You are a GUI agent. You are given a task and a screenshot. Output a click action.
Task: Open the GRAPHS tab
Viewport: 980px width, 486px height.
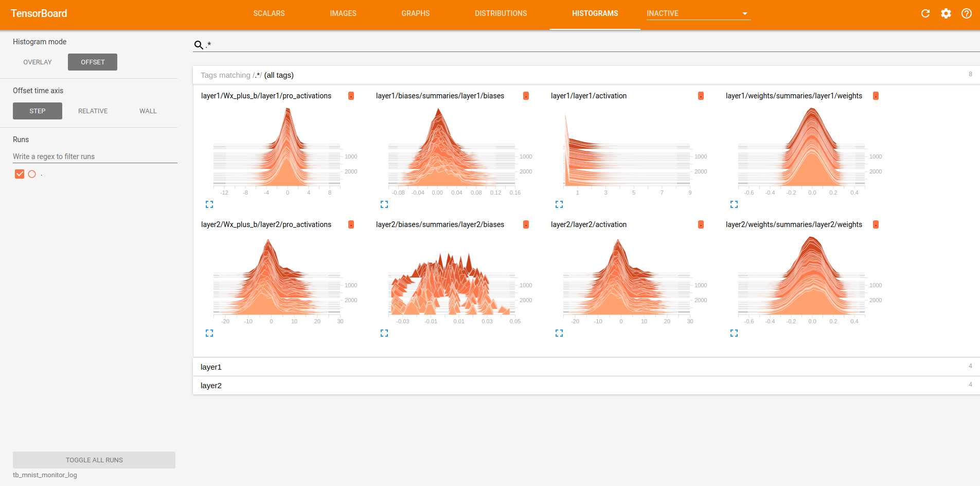(416, 13)
